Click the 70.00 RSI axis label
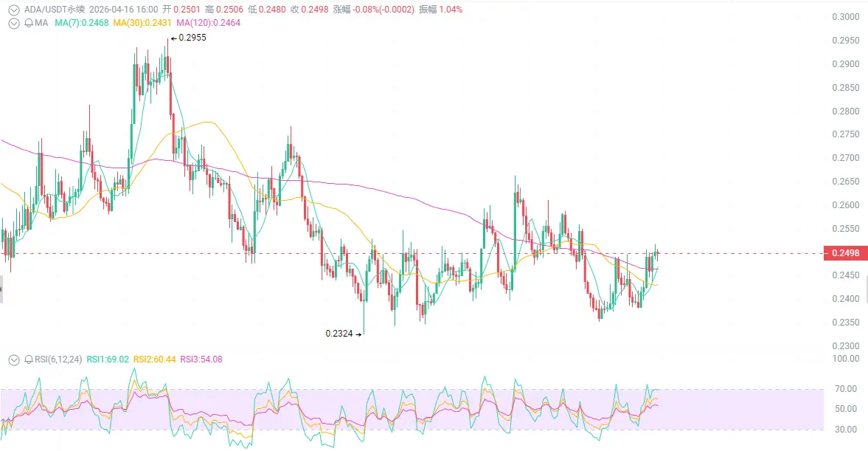This screenshot has height=451, width=868. [846, 389]
